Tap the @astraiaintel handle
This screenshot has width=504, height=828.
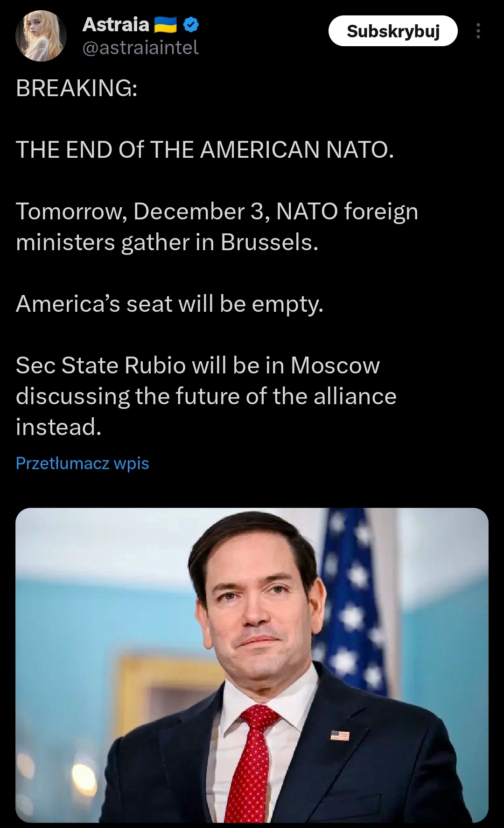(140, 48)
